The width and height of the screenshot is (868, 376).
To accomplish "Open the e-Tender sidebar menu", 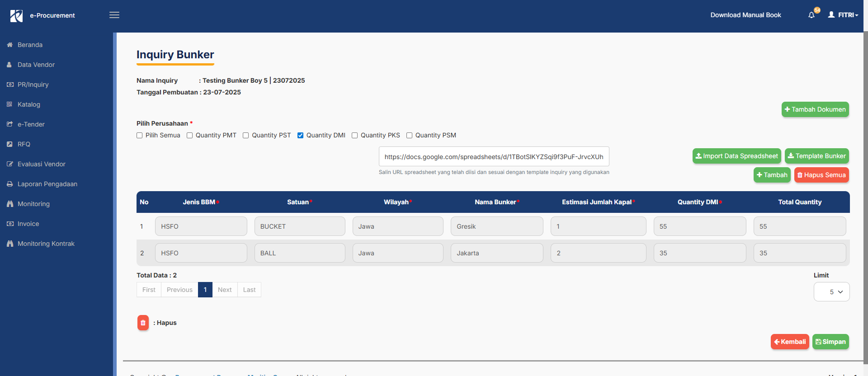I will point(31,124).
